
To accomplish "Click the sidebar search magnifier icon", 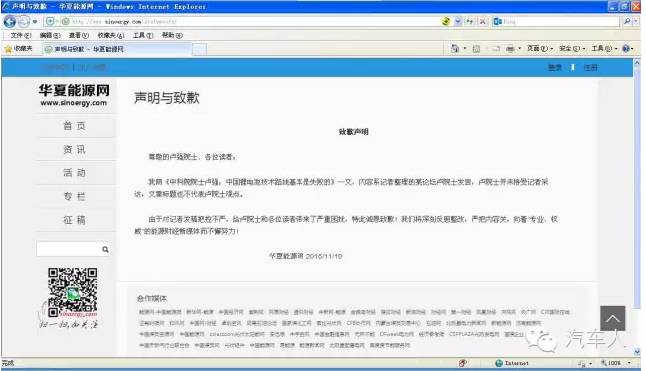I will coord(105,250).
